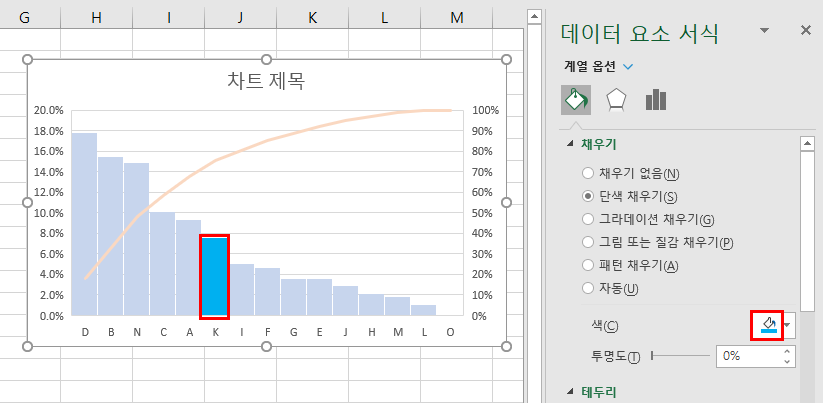Image resolution: width=823 pixels, height=403 pixels.
Task: Select 그림 또는 질감 채우기 option
Action: pos(588,242)
